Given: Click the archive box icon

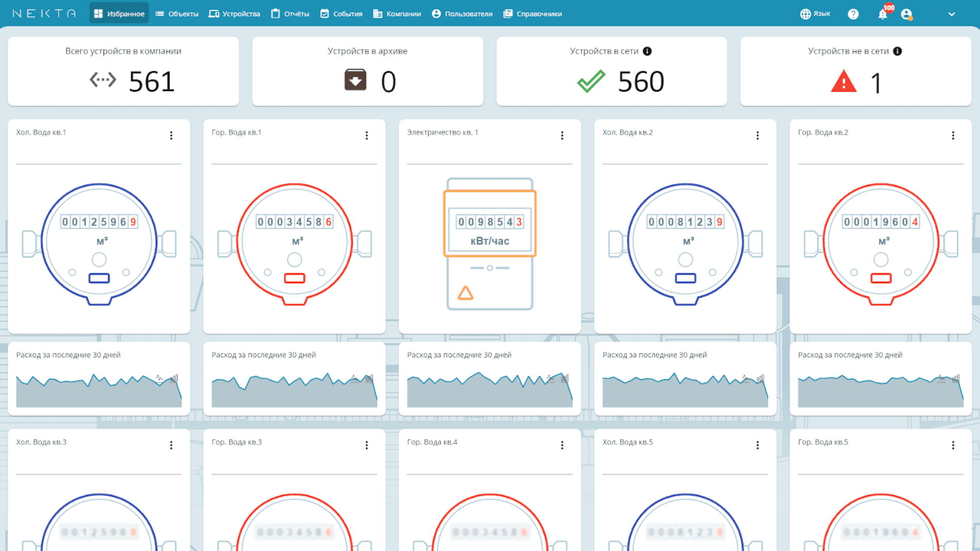Looking at the screenshot, I should (355, 80).
